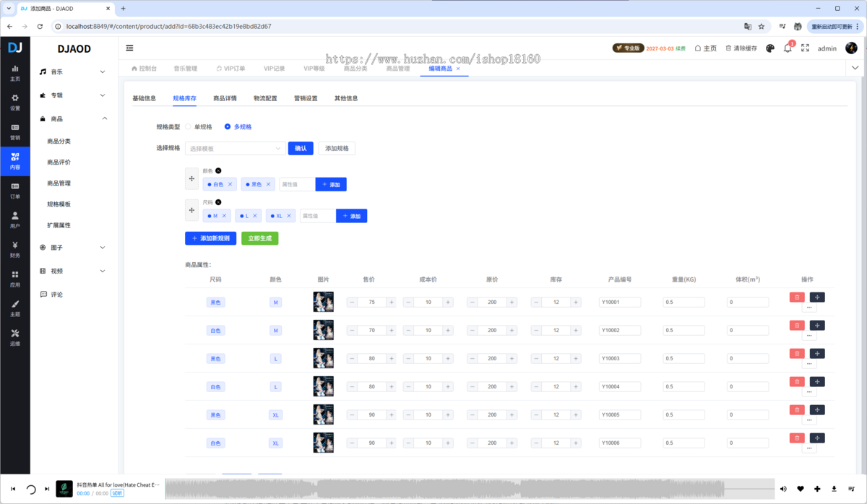Open the theme palette icon

click(x=770, y=48)
